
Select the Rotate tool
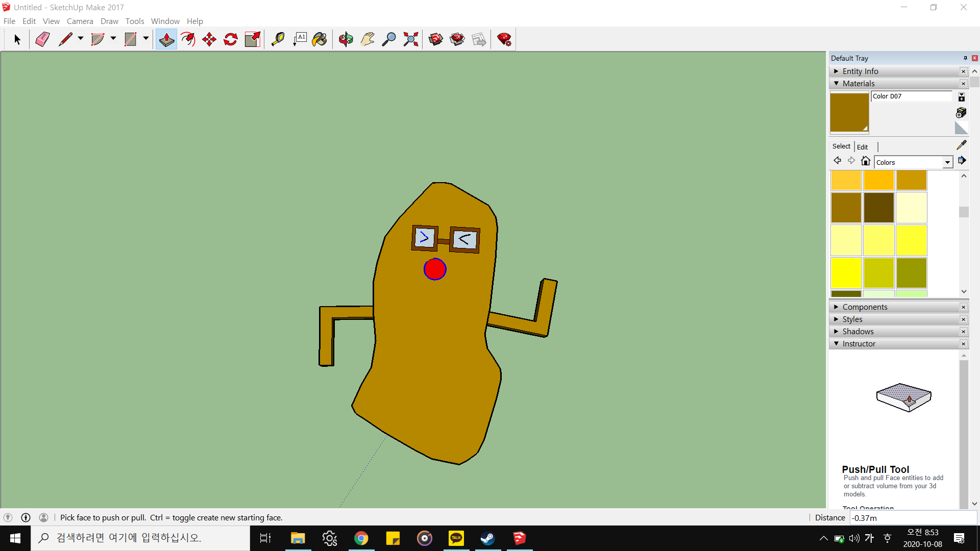(231, 39)
